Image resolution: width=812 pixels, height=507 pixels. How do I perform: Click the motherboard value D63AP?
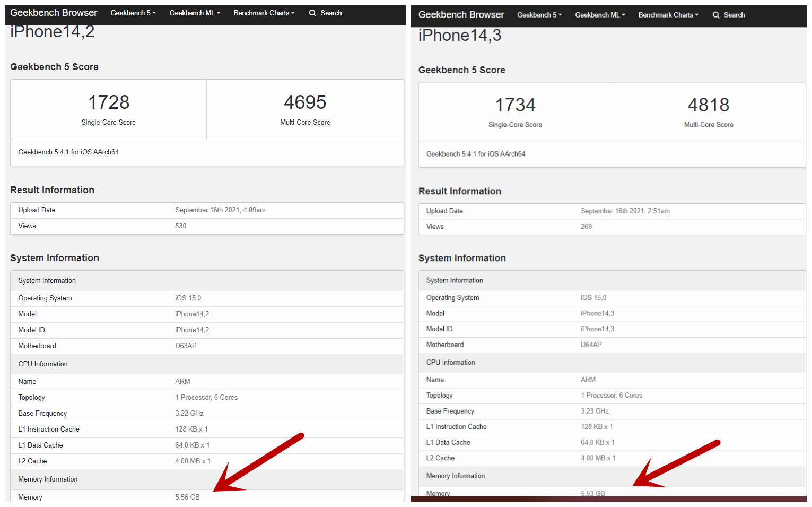[x=186, y=346]
